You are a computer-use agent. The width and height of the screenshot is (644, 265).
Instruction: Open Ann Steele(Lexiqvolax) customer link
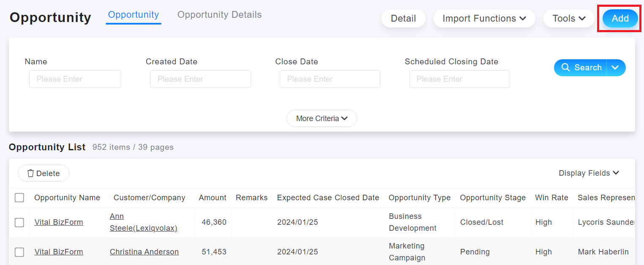pos(143,222)
